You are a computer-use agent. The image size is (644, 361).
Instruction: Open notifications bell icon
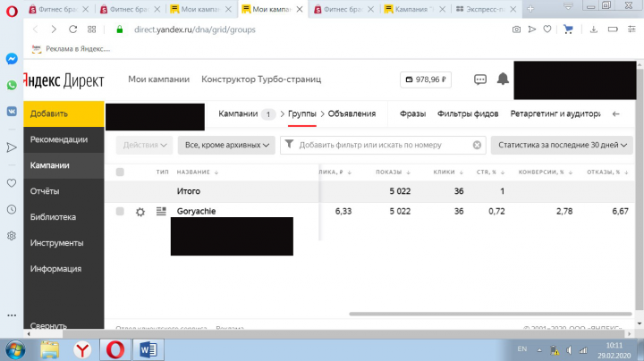[503, 79]
